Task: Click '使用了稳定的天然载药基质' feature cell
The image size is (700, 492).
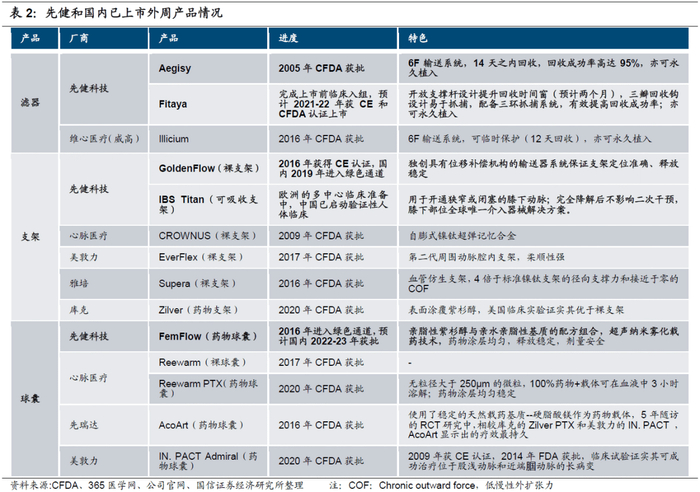Action: coord(543,425)
